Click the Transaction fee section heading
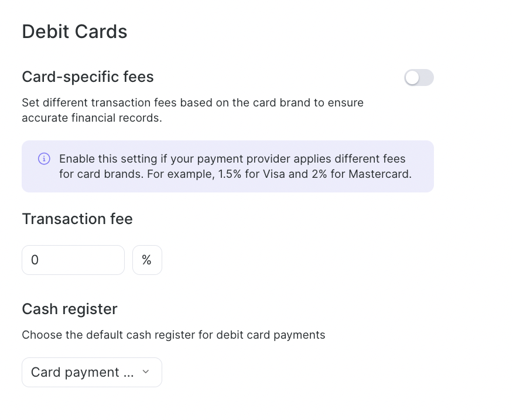Screen dimensions: 513x420 click(77, 219)
